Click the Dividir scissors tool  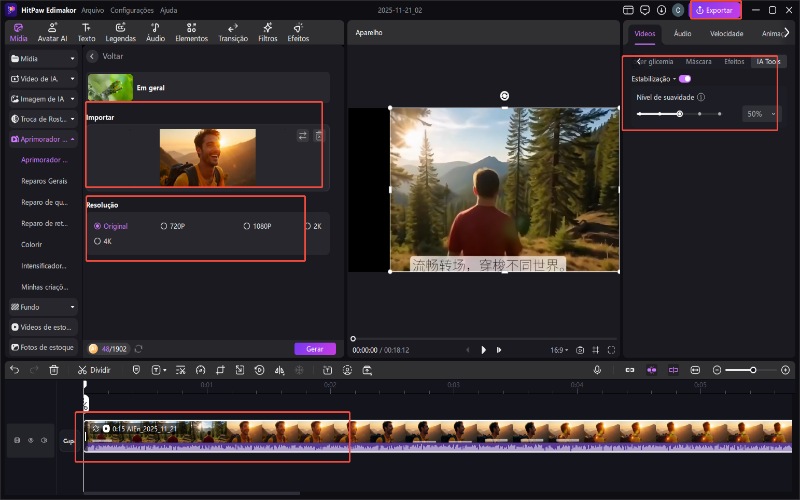94,370
